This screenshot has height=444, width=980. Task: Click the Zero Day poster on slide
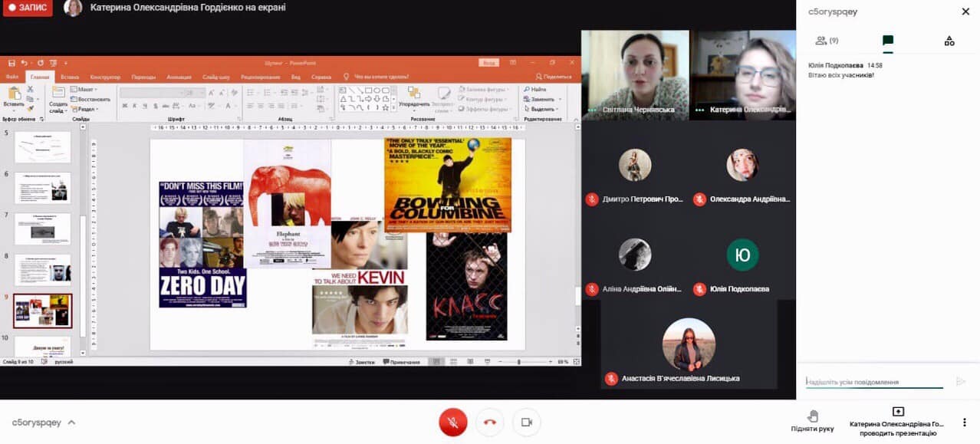click(202, 245)
